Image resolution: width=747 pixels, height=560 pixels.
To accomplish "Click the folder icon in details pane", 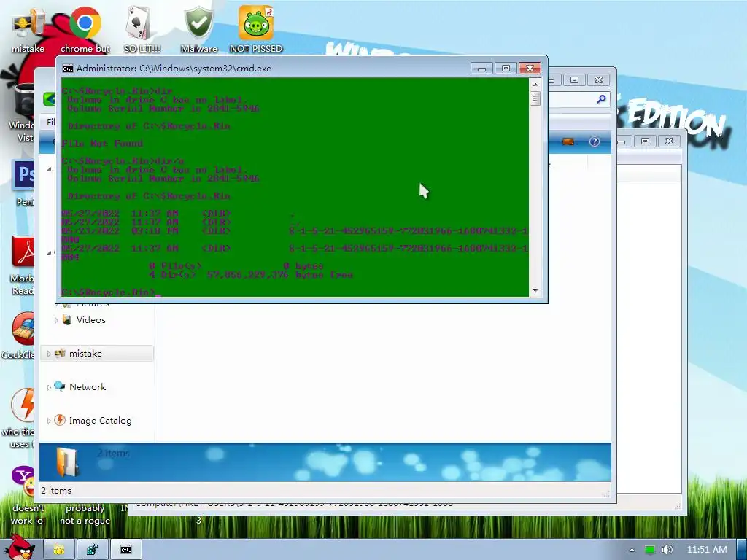I will 67,462.
